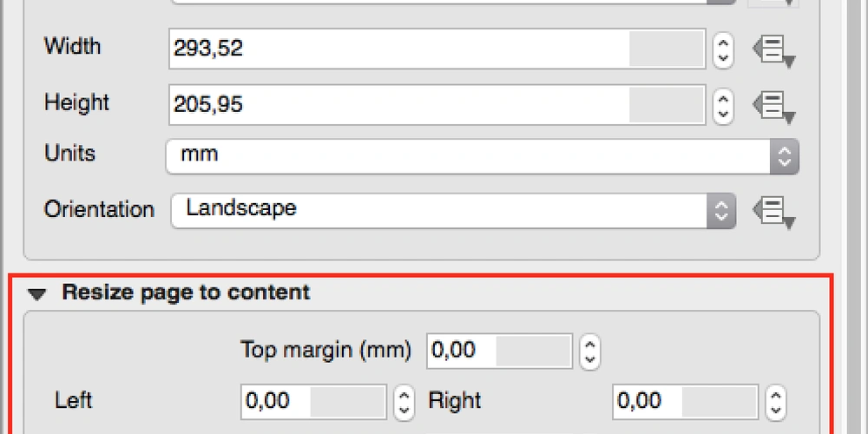This screenshot has height=434, width=868.
Task: Click the Left margin stepper control
Action: coord(404,403)
